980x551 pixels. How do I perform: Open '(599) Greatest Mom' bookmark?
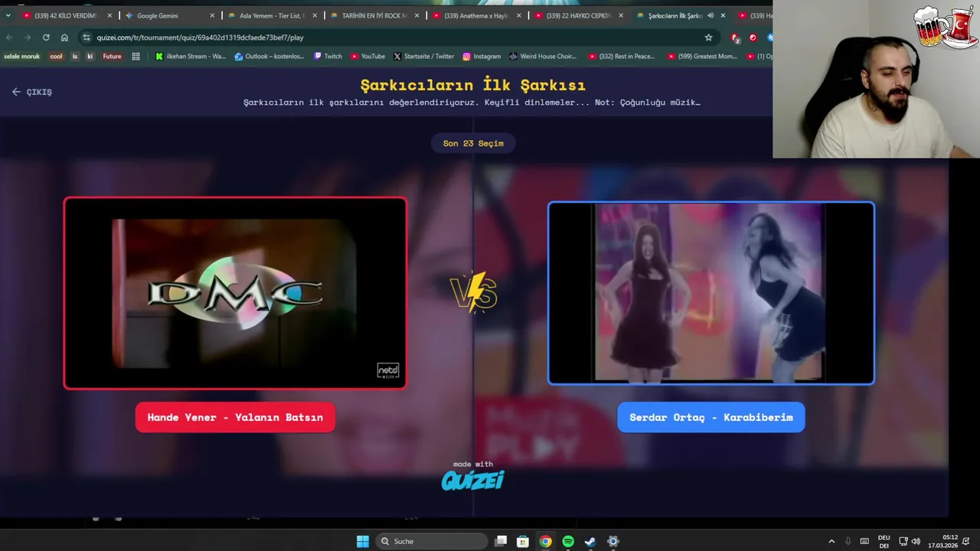tap(702, 56)
